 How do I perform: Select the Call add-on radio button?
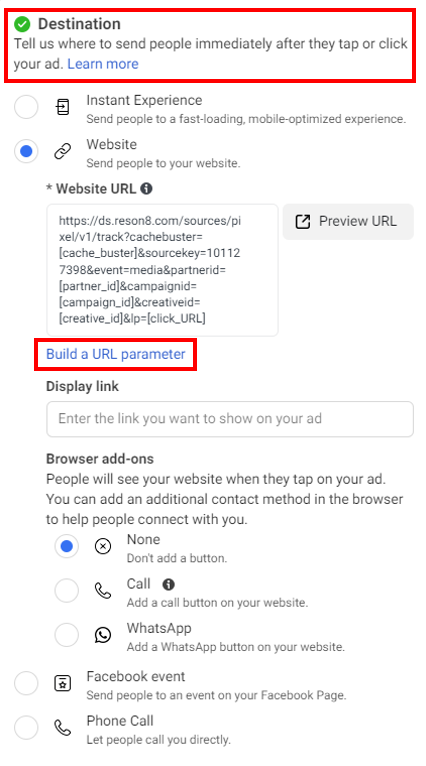(66, 591)
